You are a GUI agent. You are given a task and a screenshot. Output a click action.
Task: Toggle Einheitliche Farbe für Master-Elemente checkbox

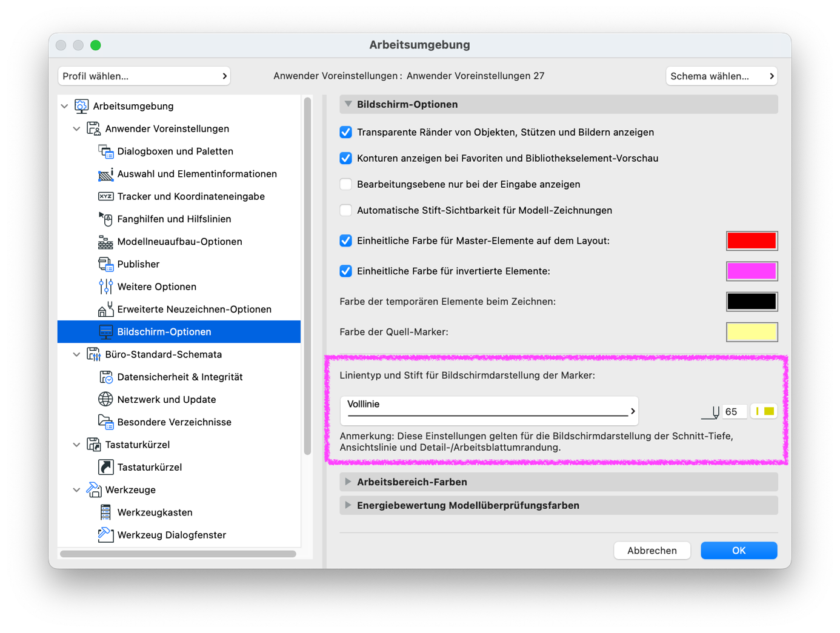click(x=345, y=240)
